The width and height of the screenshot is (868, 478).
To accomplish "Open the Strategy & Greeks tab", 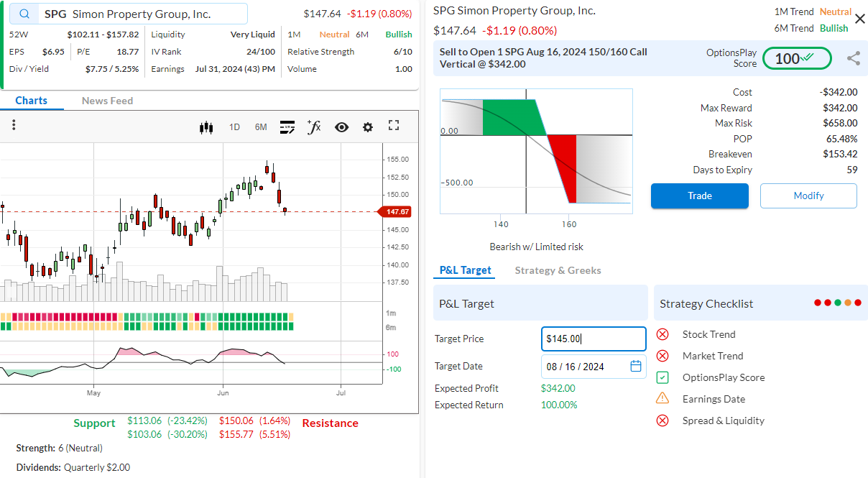I will [558, 270].
